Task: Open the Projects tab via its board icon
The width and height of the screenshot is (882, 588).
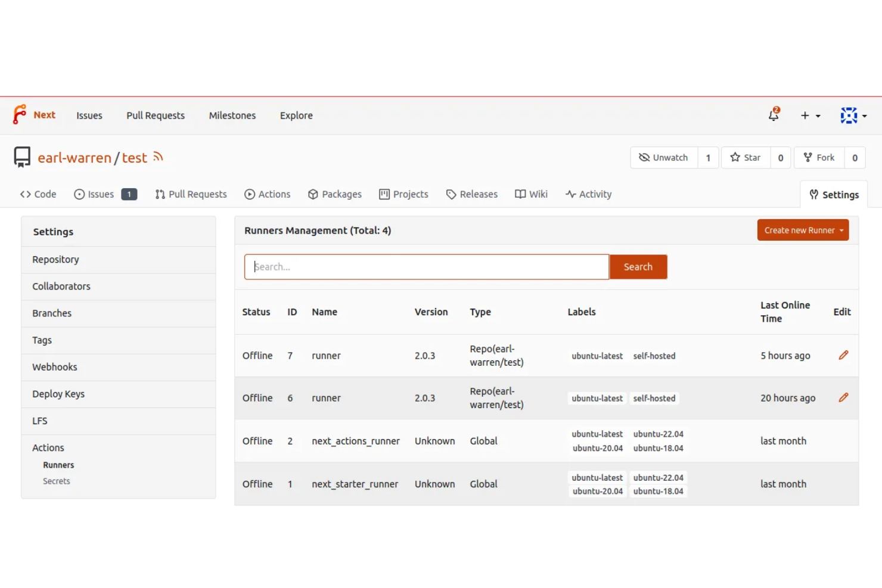Action: 384,194
